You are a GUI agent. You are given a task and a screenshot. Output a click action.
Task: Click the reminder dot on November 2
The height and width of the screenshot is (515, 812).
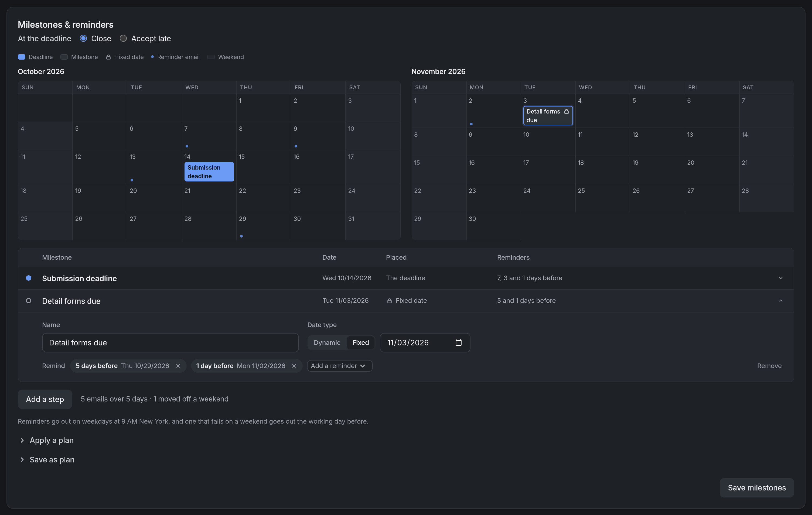point(471,124)
